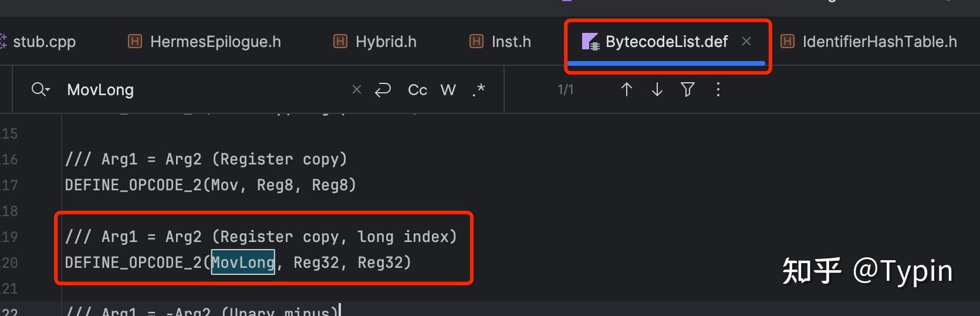This screenshot has width=980, height=316.
Task: Open the Inst.h tab
Action: click(x=511, y=42)
